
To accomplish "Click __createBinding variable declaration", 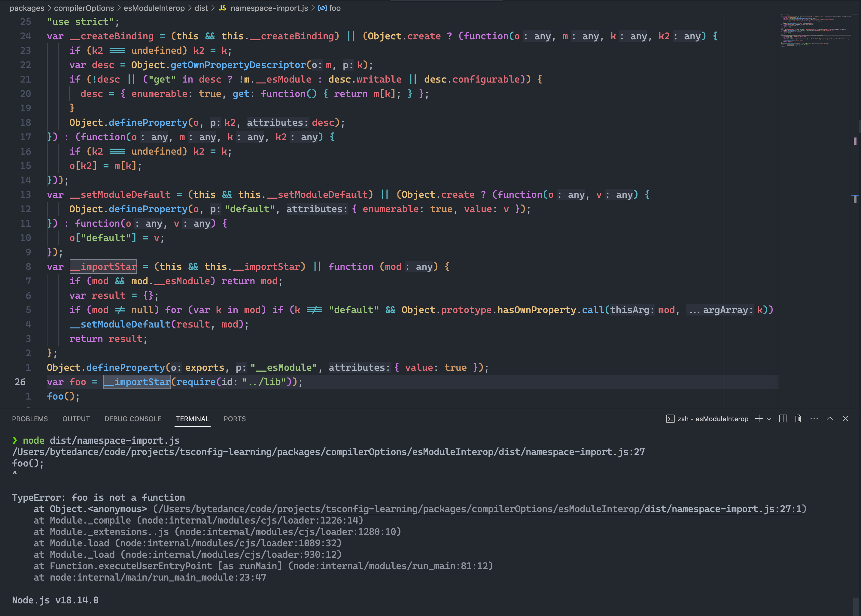I will click(112, 36).
